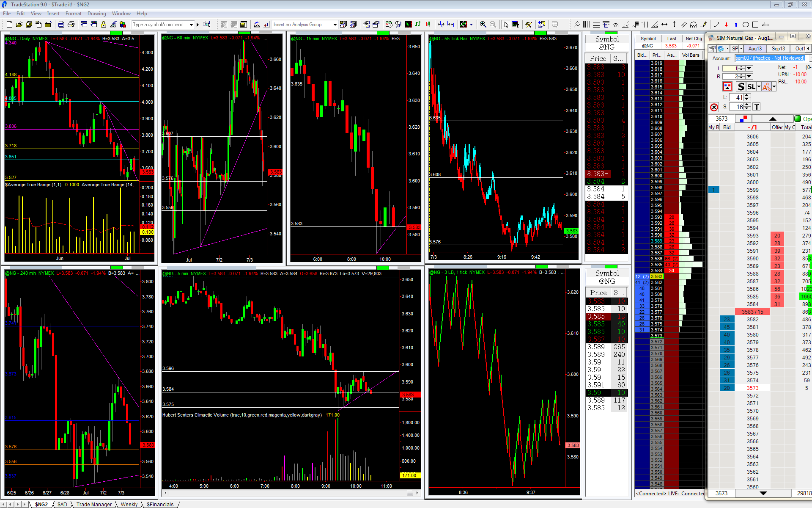The image size is (812, 508).
Task: Select the rectangle drawing tool
Action: (x=755, y=25)
